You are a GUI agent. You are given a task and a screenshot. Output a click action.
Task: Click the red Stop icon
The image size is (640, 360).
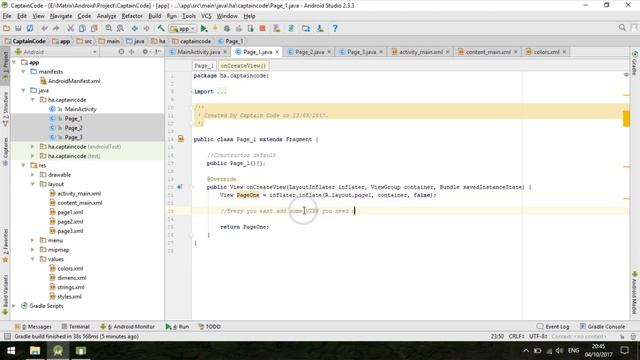point(262,28)
